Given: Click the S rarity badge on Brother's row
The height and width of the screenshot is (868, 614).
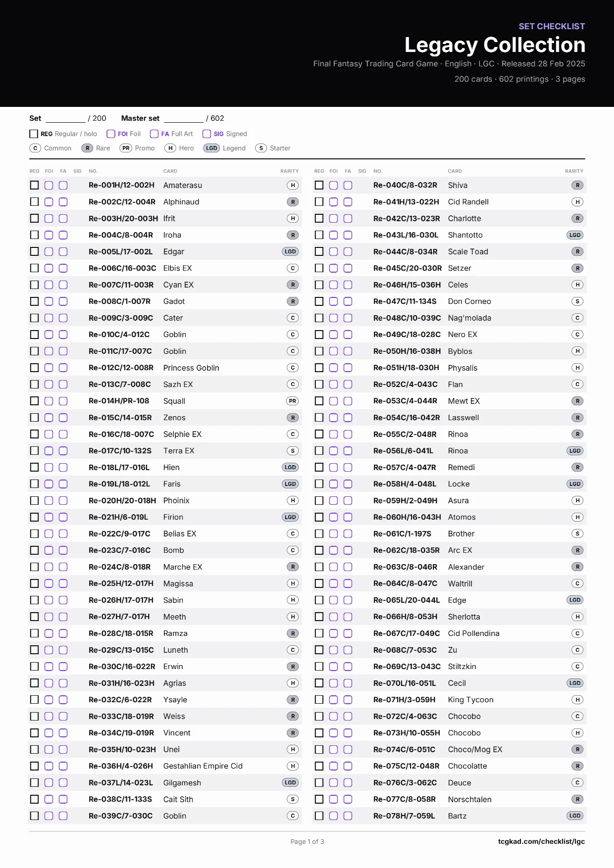Looking at the screenshot, I should [x=577, y=533].
